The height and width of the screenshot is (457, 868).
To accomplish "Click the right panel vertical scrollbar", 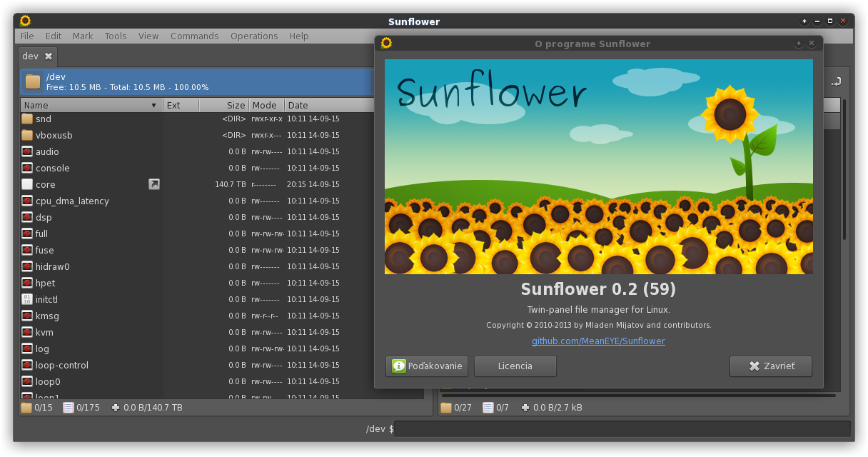I will click(x=844, y=170).
